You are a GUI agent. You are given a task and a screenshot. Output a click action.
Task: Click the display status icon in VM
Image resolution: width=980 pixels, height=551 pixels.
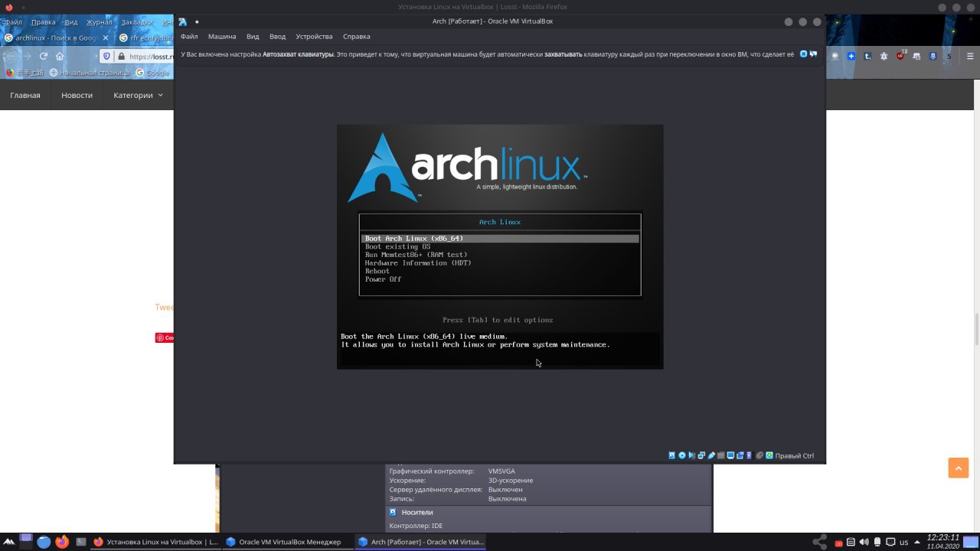730,455
